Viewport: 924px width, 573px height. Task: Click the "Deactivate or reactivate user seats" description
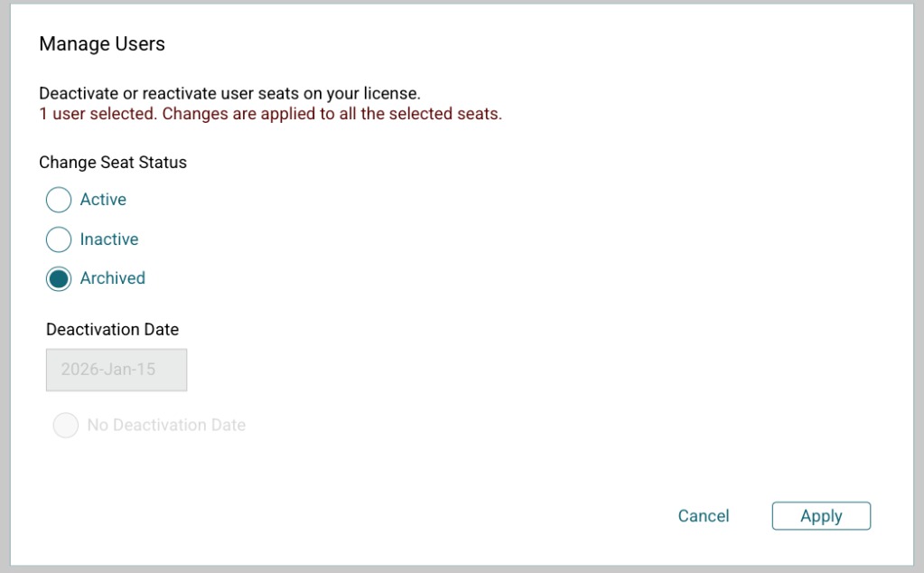coord(229,93)
